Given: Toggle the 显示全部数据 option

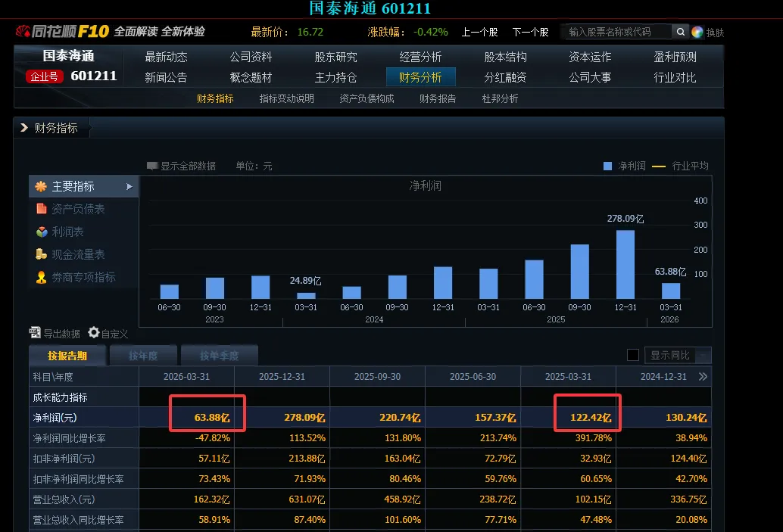Looking at the screenshot, I should 181,166.
